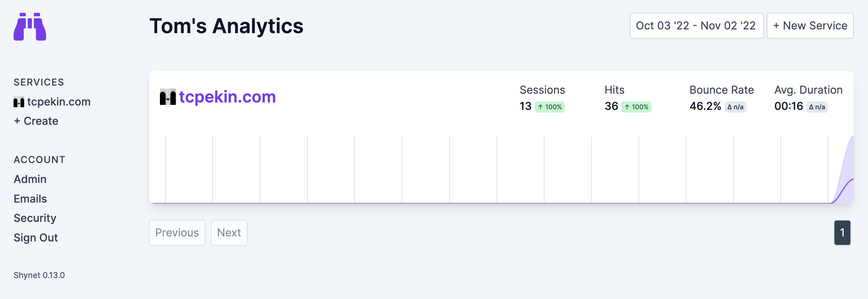Viewport: 868px width, 299px height.
Task: Click the Avg. Duration n/a delta badge
Action: coord(817,107)
